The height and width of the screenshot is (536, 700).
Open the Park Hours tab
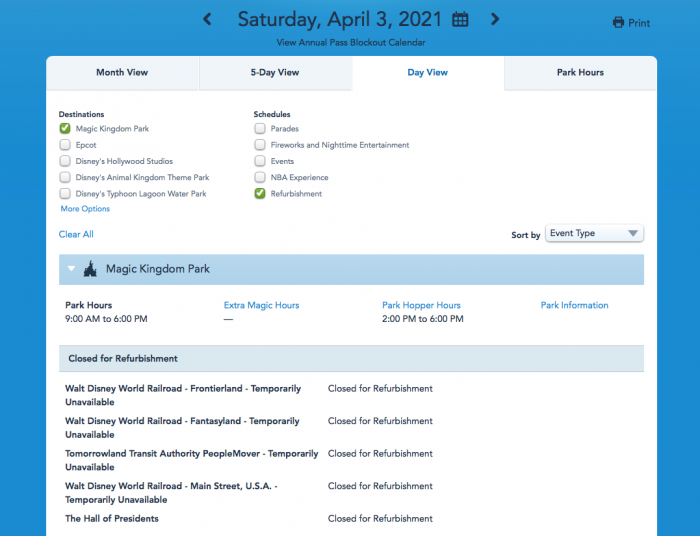click(580, 73)
